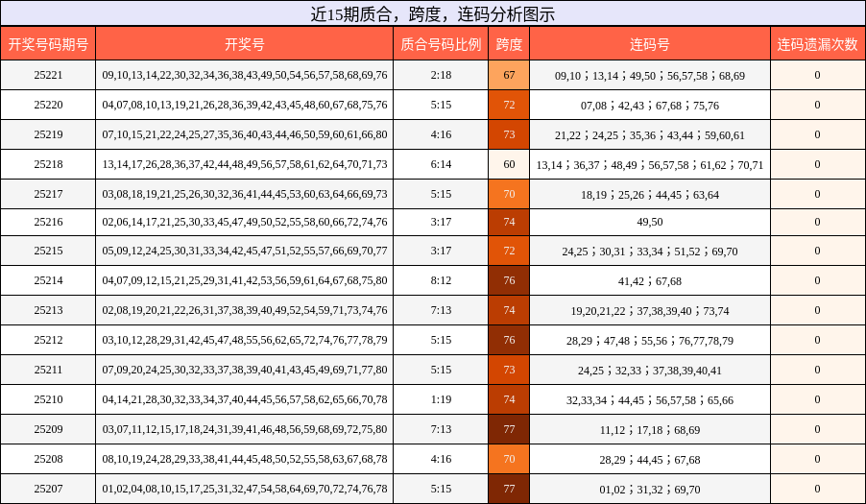Click ratio 6:14 in row 25218
The width and height of the screenshot is (866, 504).
[x=441, y=164]
